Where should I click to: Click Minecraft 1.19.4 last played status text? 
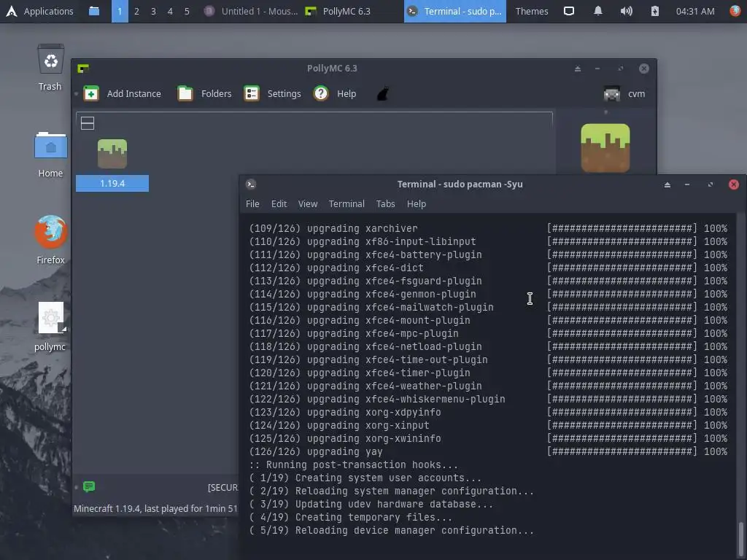155,508
